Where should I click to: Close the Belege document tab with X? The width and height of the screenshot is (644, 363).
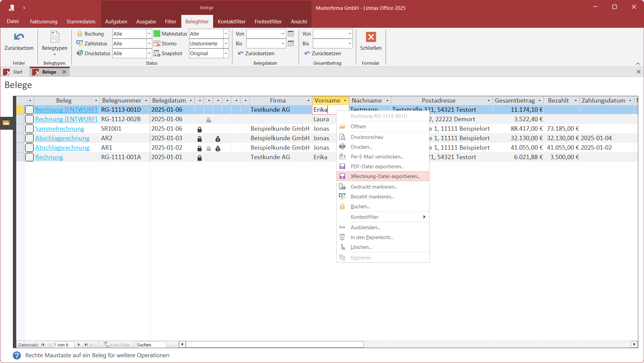[x=64, y=72]
